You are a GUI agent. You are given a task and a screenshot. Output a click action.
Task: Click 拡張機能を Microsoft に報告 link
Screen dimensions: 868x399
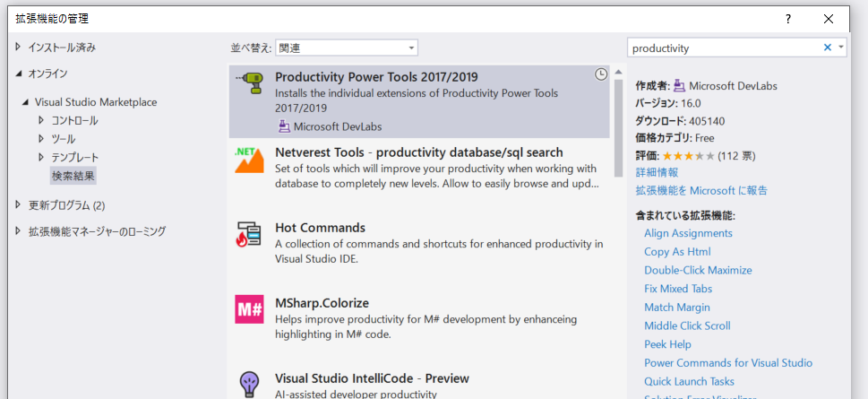click(701, 191)
